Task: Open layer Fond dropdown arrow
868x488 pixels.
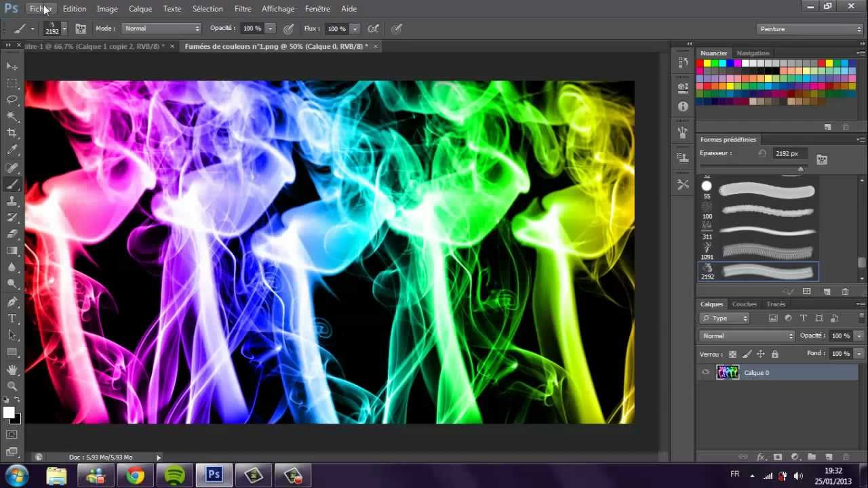Action: coord(859,354)
